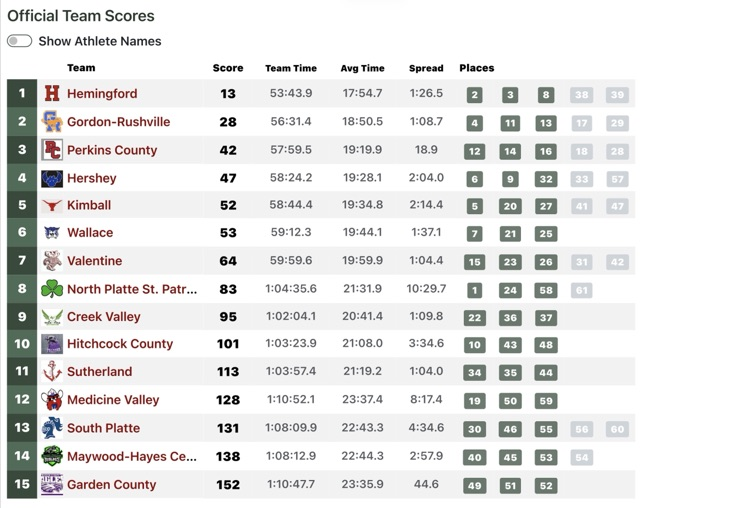Open the Hitchcock County team link
Screen dimensions: 750x508
pos(120,344)
